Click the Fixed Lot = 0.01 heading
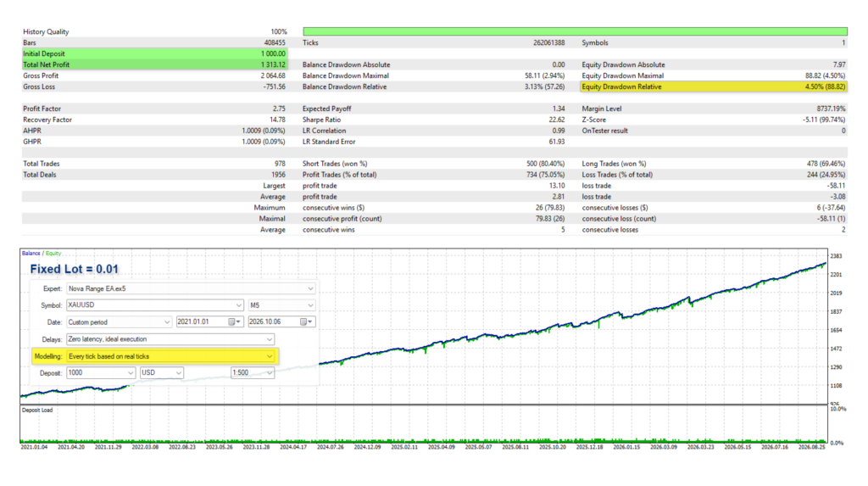The height and width of the screenshot is (486, 868). tap(75, 270)
